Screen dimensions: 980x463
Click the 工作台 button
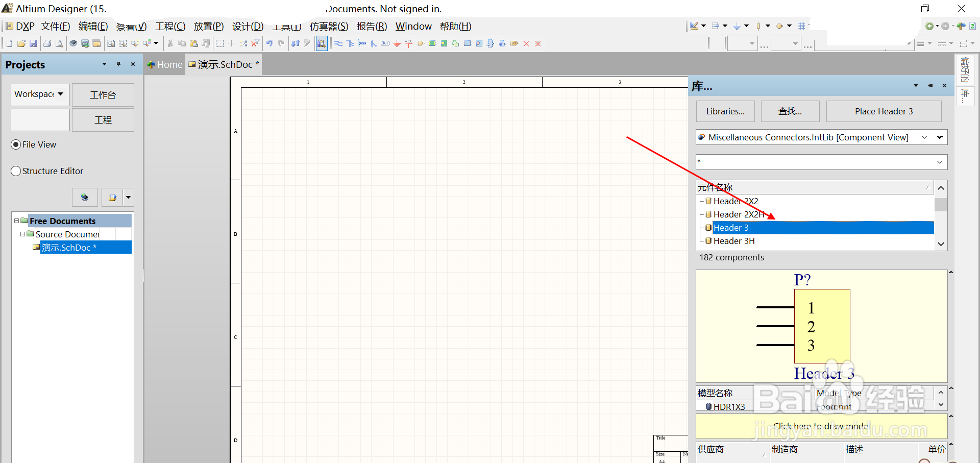point(103,95)
